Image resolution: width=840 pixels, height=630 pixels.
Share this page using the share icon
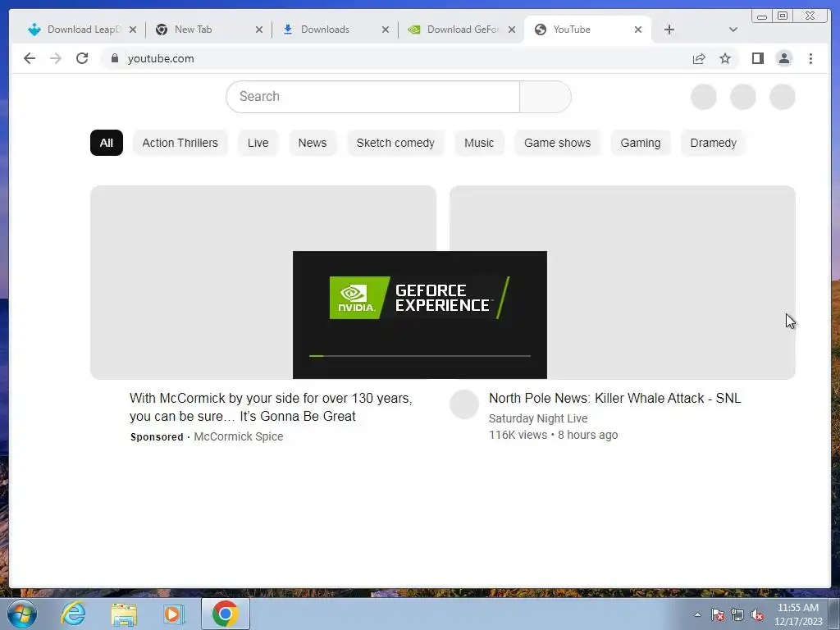tap(699, 58)
